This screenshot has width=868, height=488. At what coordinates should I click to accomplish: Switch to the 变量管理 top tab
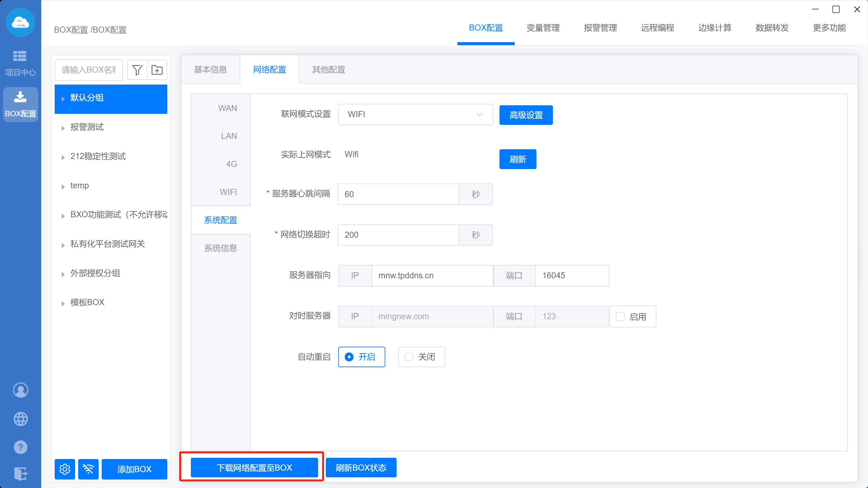coord(543,28)
